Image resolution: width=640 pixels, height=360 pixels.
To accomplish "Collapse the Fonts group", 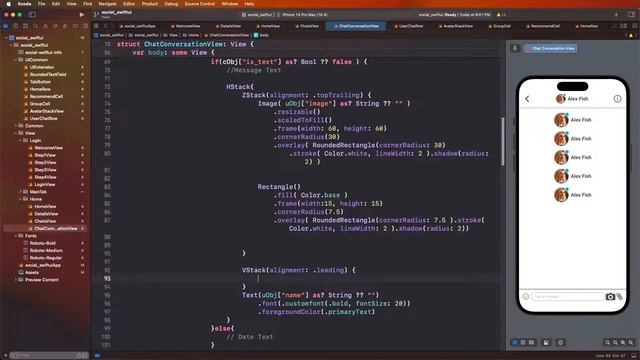I will 16,236.
